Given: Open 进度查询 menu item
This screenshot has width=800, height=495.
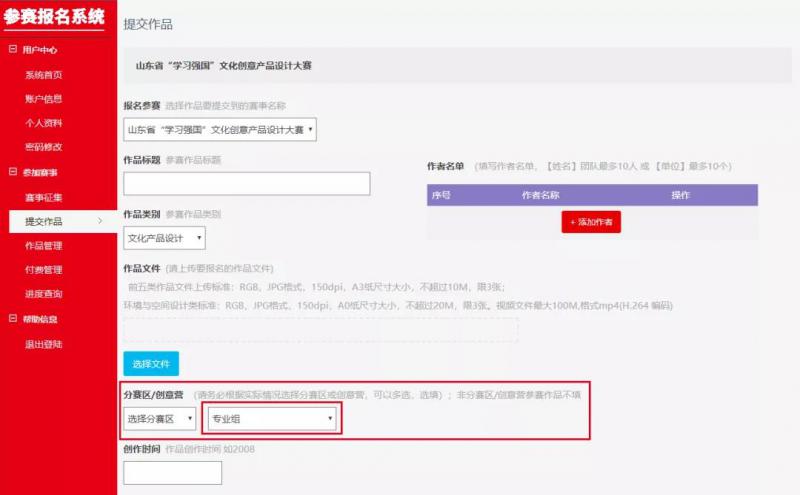Looking at the screenshot, I should (44, 293).
